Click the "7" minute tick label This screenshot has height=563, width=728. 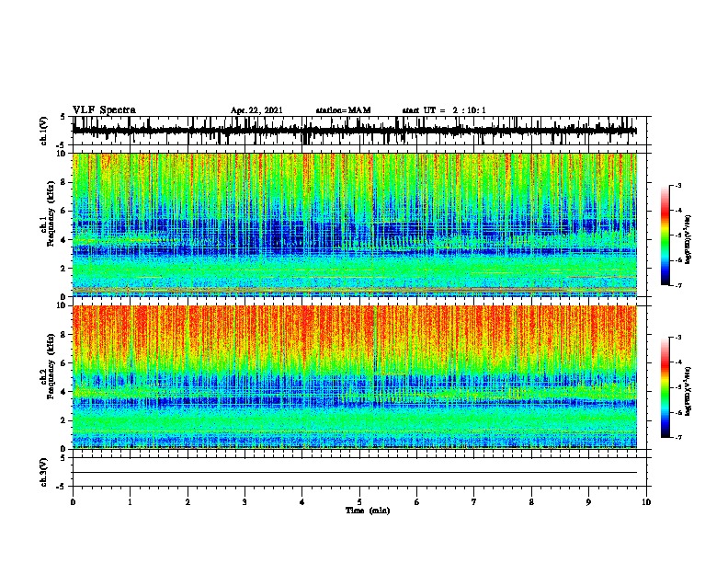click(x=474, y=502)
